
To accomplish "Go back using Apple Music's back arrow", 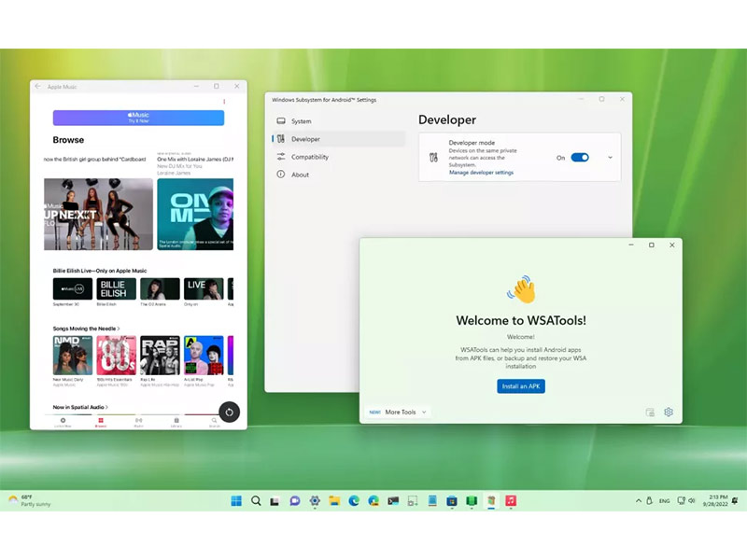I will point(38,86).
